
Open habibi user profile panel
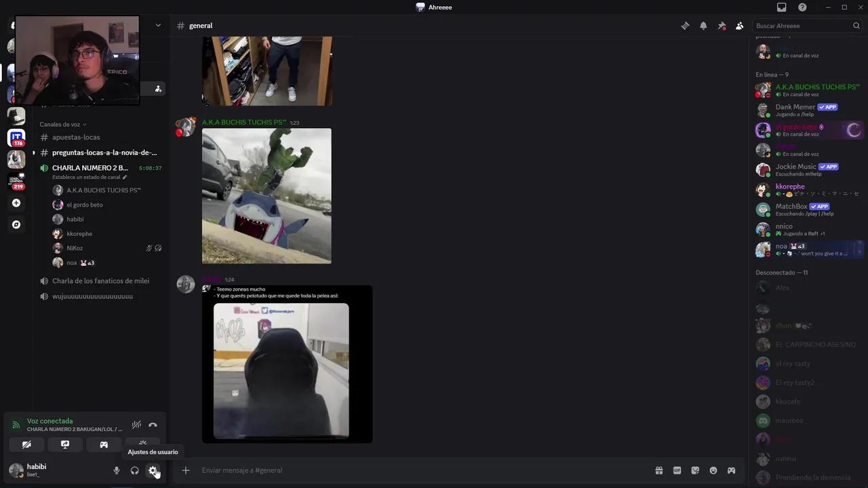click(58, 470)
